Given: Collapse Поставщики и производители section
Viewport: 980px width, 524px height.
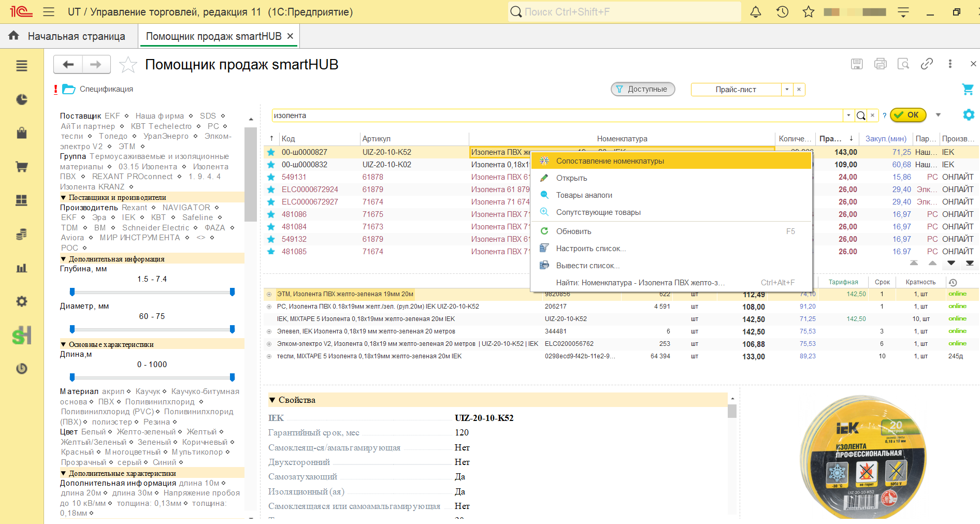Looking at the screenshot, I should (x=63, y=197).
